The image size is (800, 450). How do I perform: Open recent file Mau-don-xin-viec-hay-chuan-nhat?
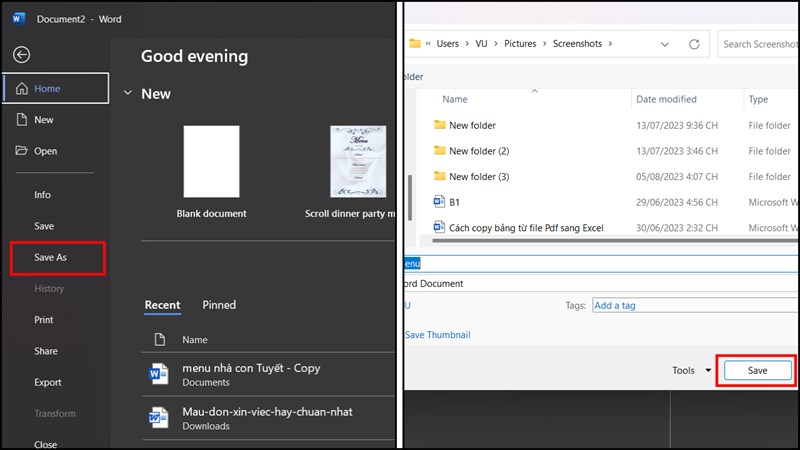pyautogui.click(x=268, y=418)
